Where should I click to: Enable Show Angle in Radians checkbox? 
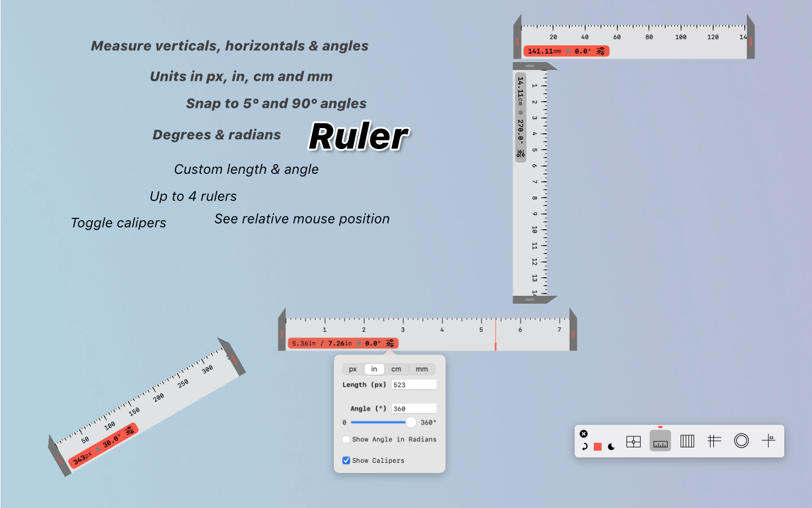(x=346, y=439)
